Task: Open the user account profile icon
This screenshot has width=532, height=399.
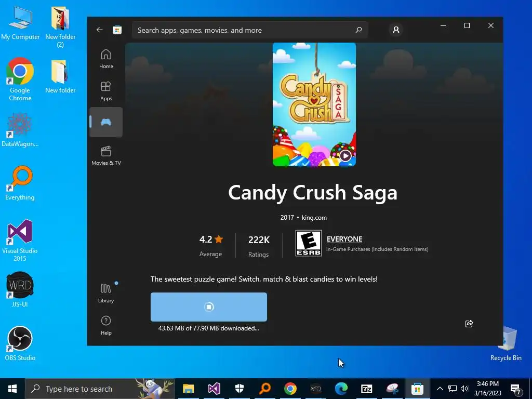Action: (x=395, y=30)
